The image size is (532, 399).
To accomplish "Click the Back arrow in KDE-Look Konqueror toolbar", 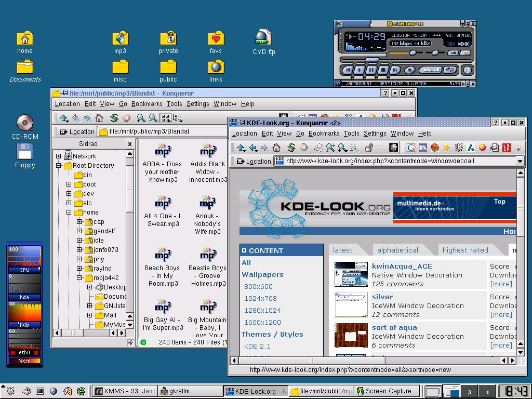I will (253, 148).
